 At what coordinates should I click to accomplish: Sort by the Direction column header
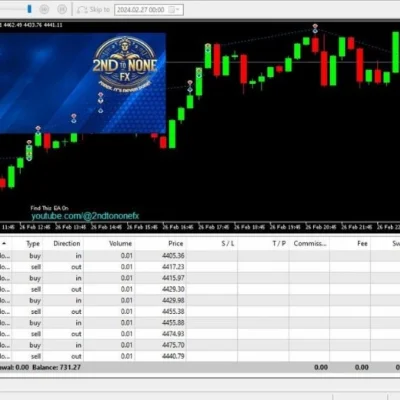pos(67,243)
